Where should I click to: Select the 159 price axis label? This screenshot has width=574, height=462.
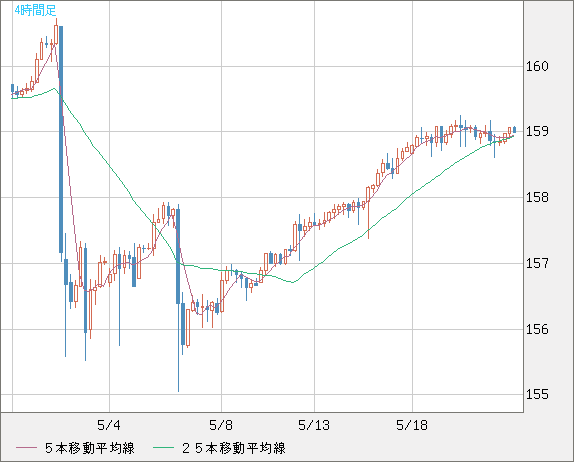click(x=537, y=131)
